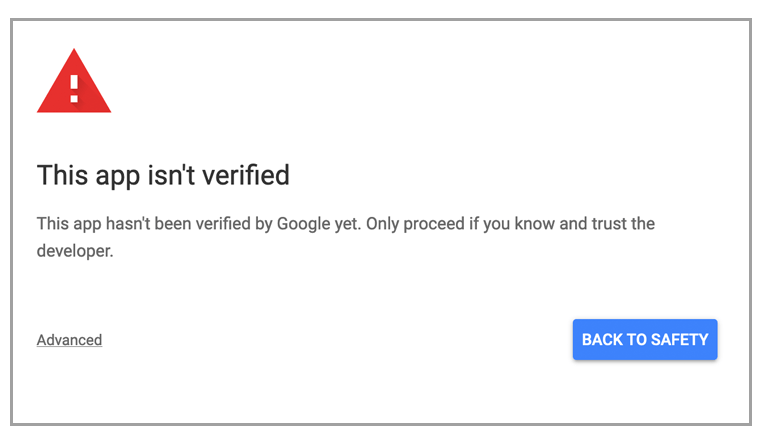This screenshot has width=764, height=444.
Task: Click the word "developer." on the second line
Action: coord(75,251)
